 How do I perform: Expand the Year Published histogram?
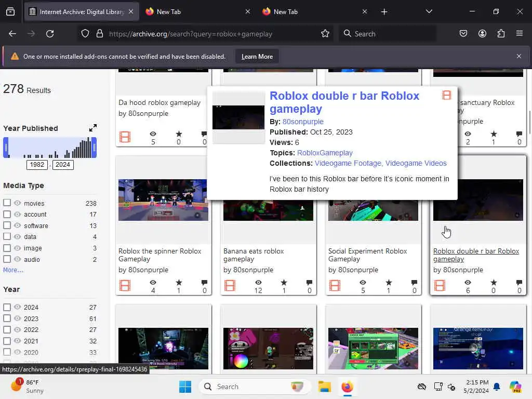(92, 128)
